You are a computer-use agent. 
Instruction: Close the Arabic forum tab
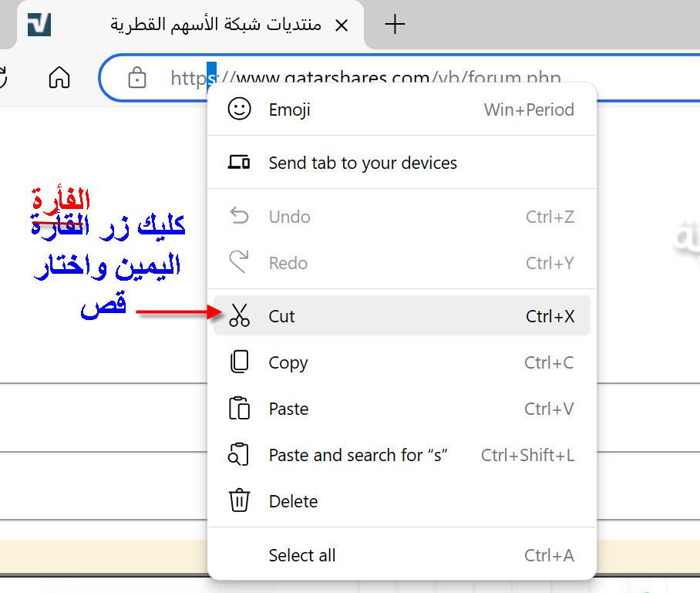click(x=342, y=25)
